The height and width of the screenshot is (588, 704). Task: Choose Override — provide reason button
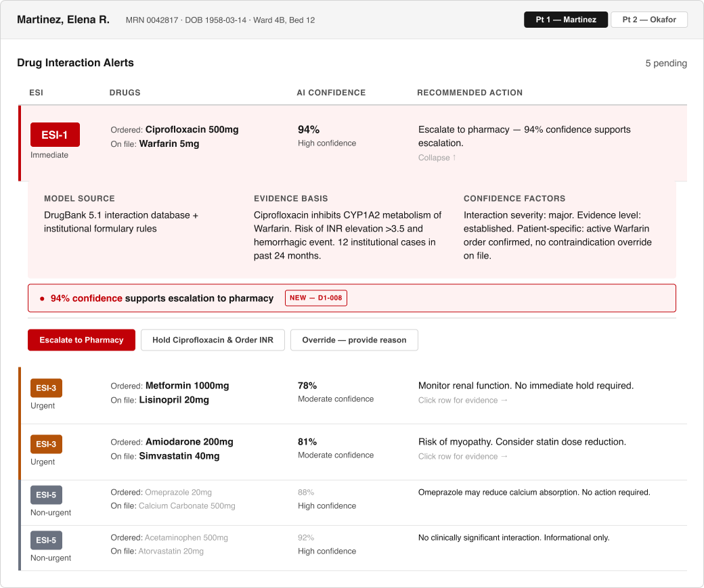(354, 340)
